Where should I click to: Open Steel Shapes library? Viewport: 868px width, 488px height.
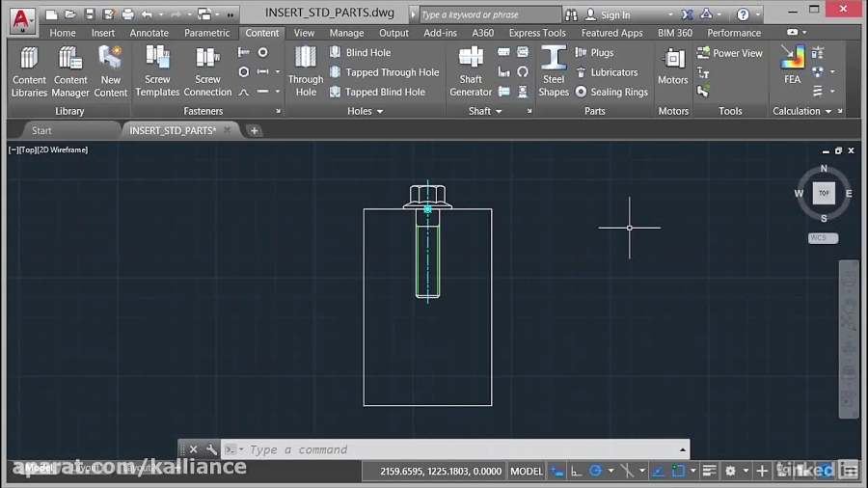pyautogui.click(x=553, y=72)
